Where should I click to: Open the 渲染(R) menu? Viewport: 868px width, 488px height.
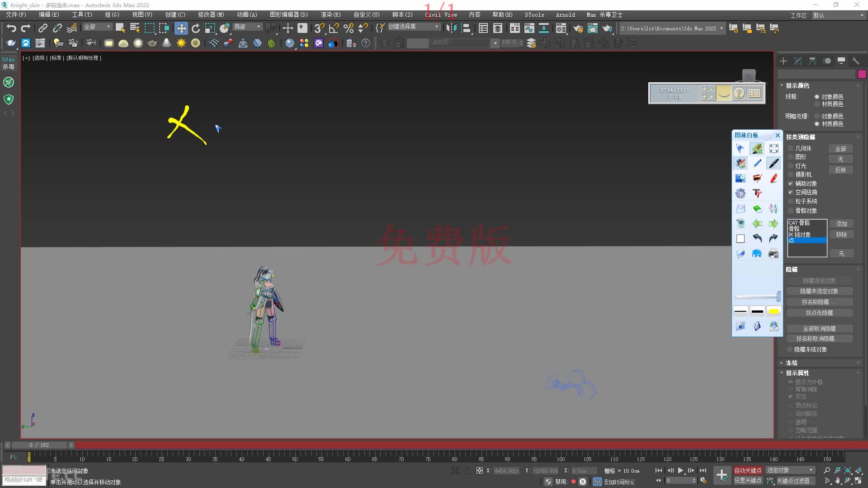point(331,14)
